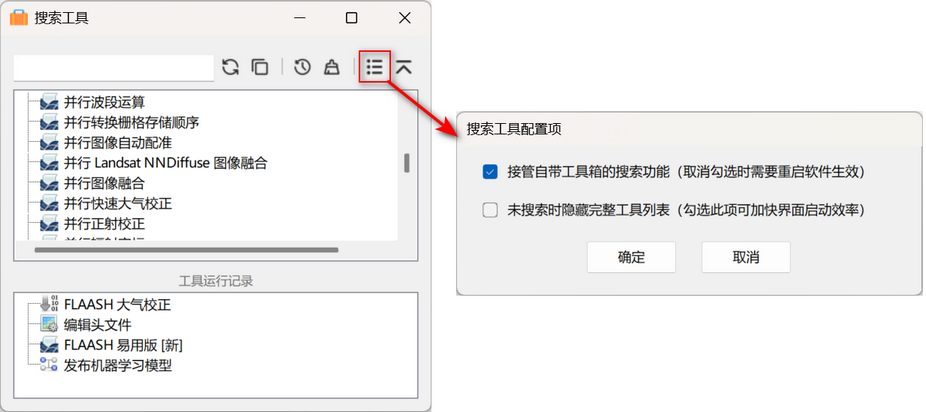
Task: Select FLAASH 易用版 [新] record
Action: click(x=127, y=345)
